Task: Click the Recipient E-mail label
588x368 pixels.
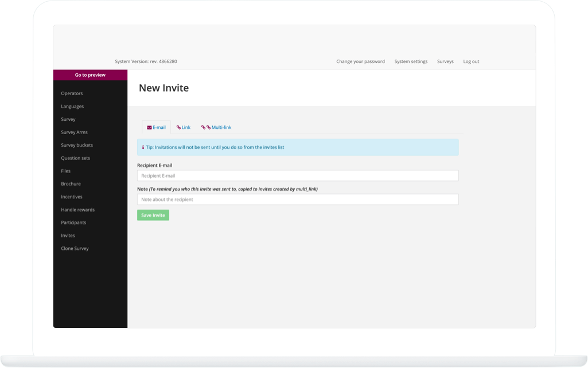Action: pyautogui.click(x=154, y=165)
